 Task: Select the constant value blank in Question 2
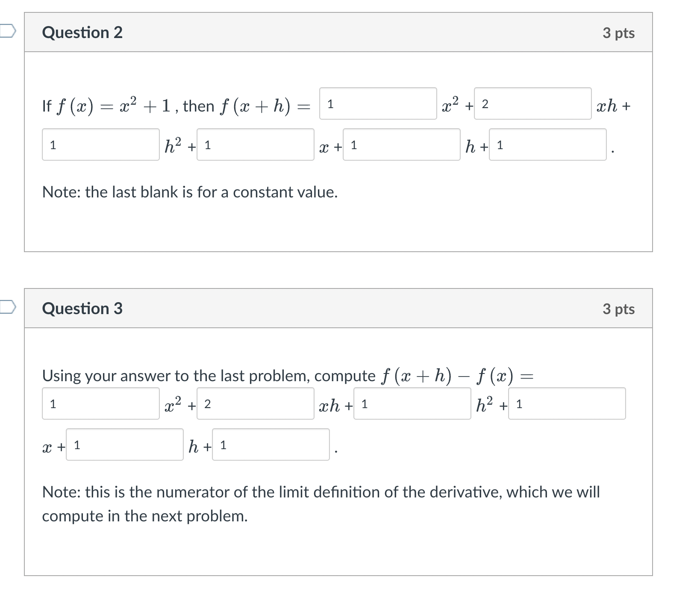point(547,144)
